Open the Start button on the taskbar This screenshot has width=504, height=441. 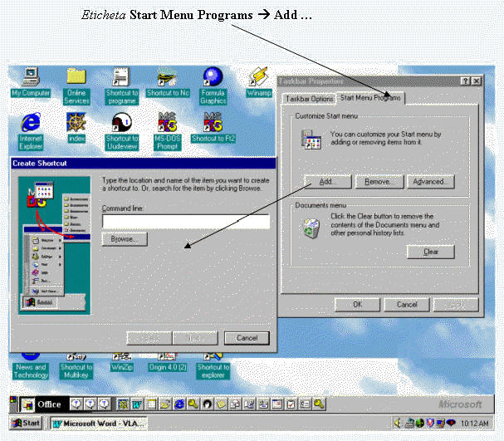(x=26, y=424)
